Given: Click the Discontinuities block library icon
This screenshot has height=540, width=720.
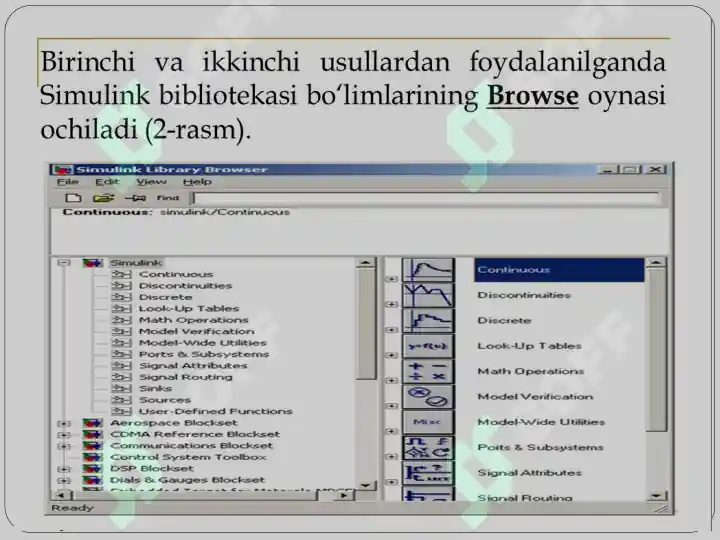Looking at the screenshot, I should [x=428, y=295].
